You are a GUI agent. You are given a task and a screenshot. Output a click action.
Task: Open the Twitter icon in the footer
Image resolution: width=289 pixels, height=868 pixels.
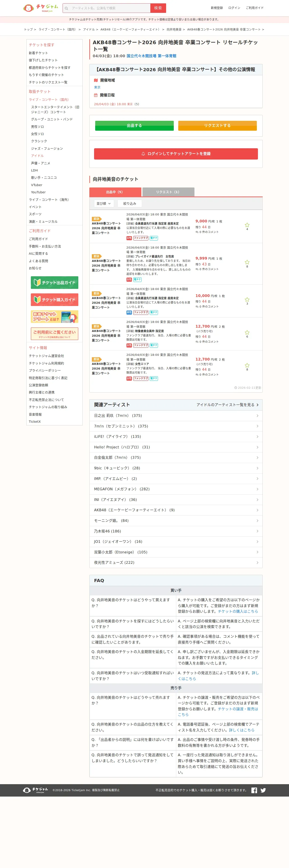coord(263,790)
